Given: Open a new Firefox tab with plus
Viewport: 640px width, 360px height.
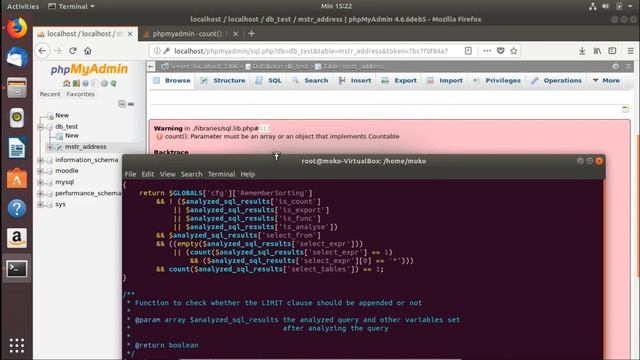Looking at the screenshot, I should coord(251,34).
